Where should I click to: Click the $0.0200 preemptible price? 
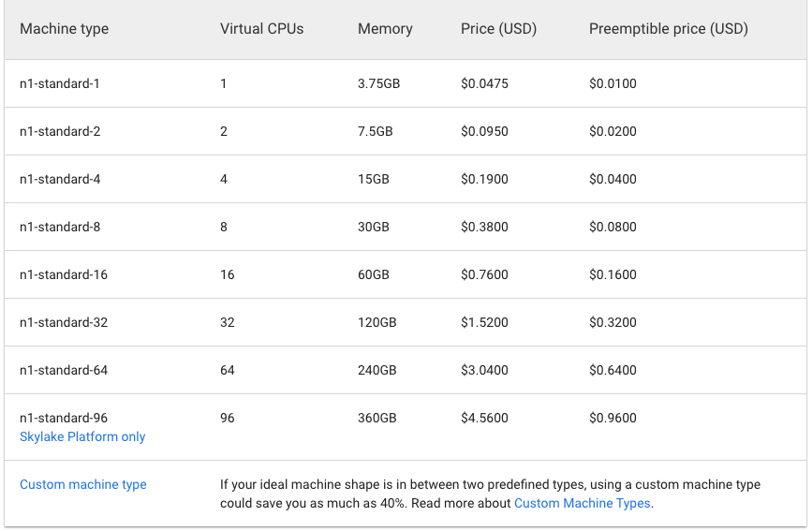(x=613, y=131)
